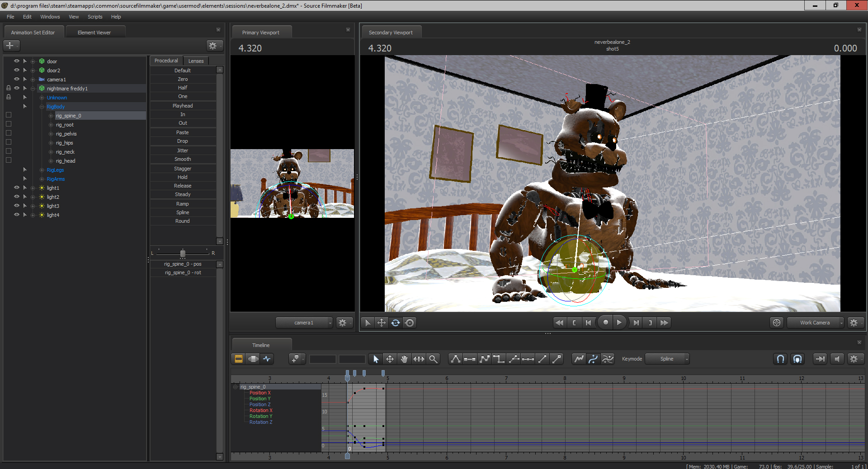Image resolution: width=868 pixels, height=469 pixels.
Task: Open the Scripts menu
Action: coord(95,17)
